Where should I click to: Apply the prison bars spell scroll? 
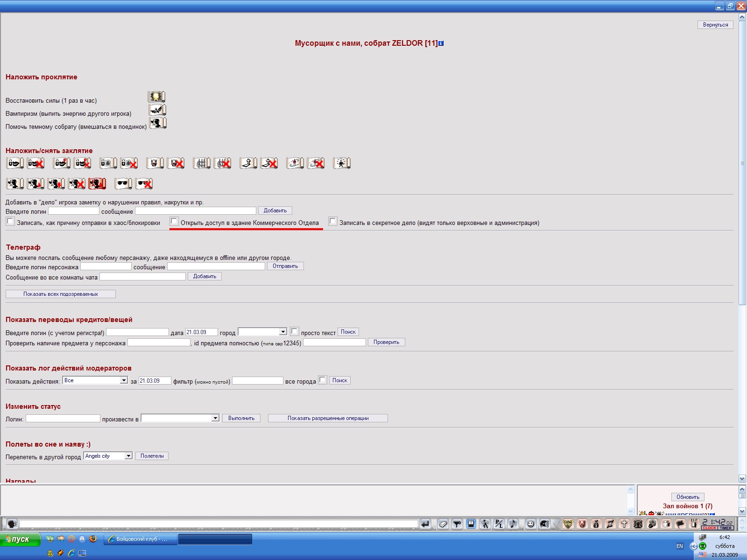coord(202,163)
